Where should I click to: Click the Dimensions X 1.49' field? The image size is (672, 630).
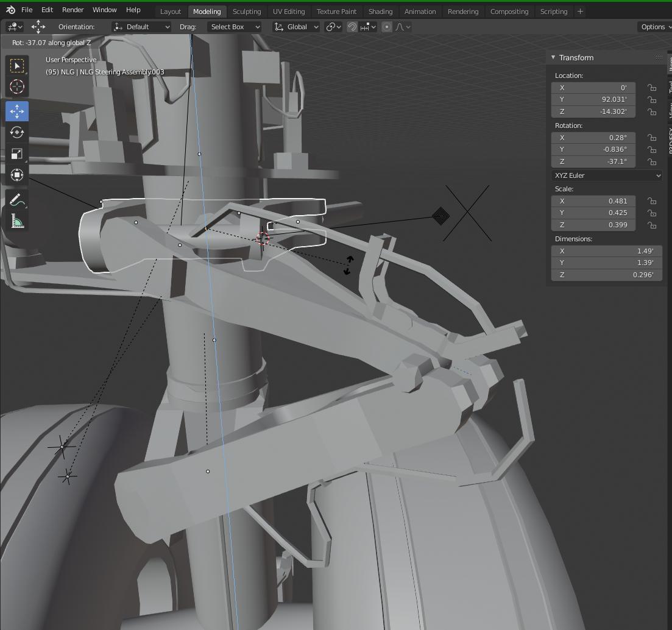click(x=607, y=251)
